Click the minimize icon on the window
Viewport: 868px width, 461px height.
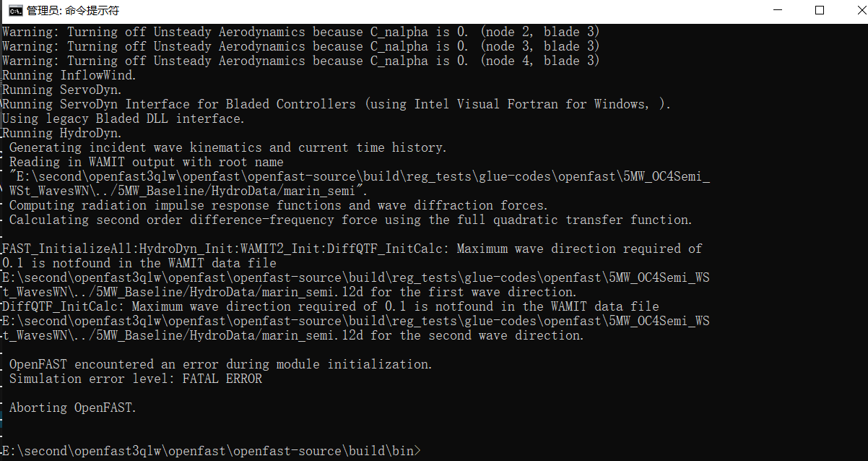pos(778,11)
